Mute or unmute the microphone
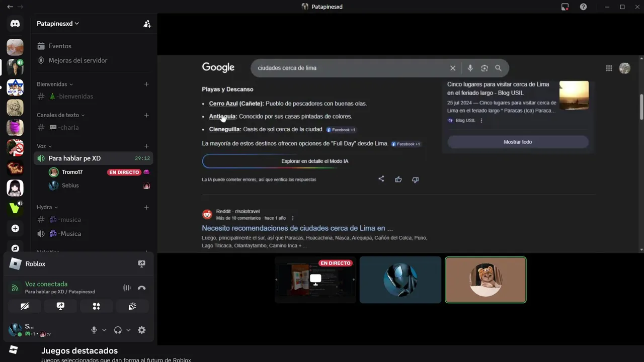The image size is (644, 362). click(x=94, y=330)
